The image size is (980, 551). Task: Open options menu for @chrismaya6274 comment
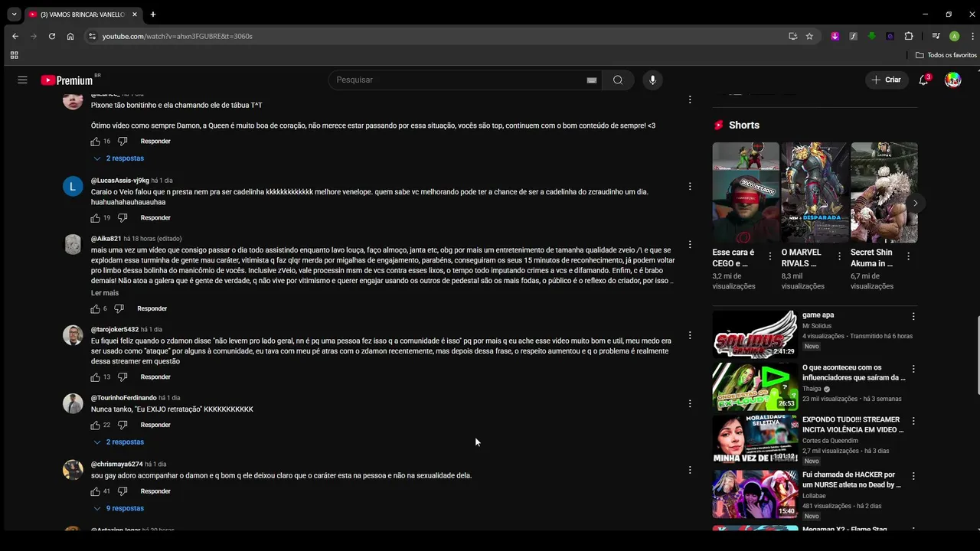tap(690, 470)
